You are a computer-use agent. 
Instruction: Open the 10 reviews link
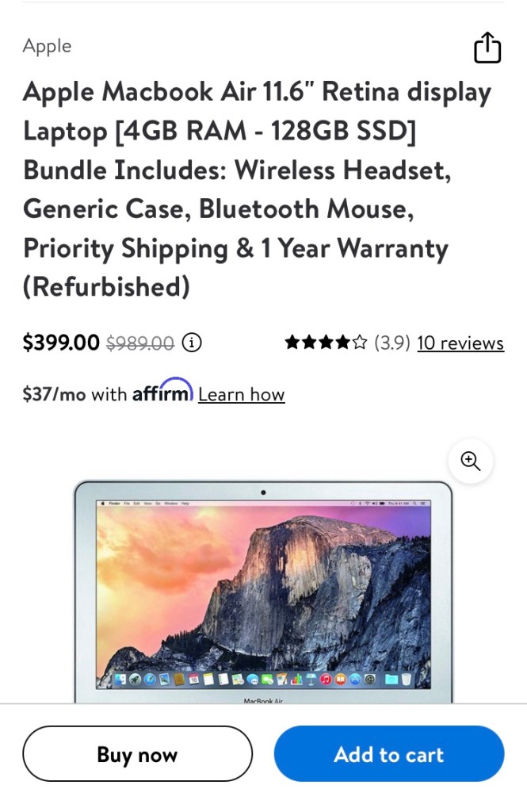tap(460, 343)
